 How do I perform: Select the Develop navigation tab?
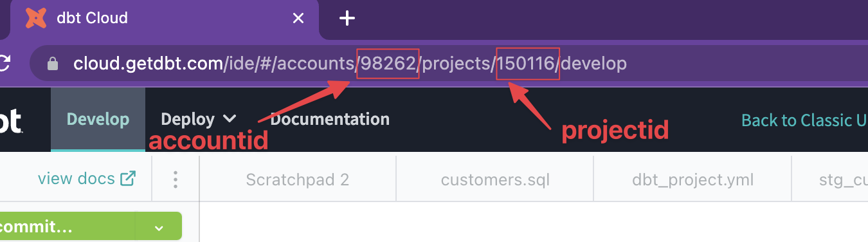click(x=98, y=120)
